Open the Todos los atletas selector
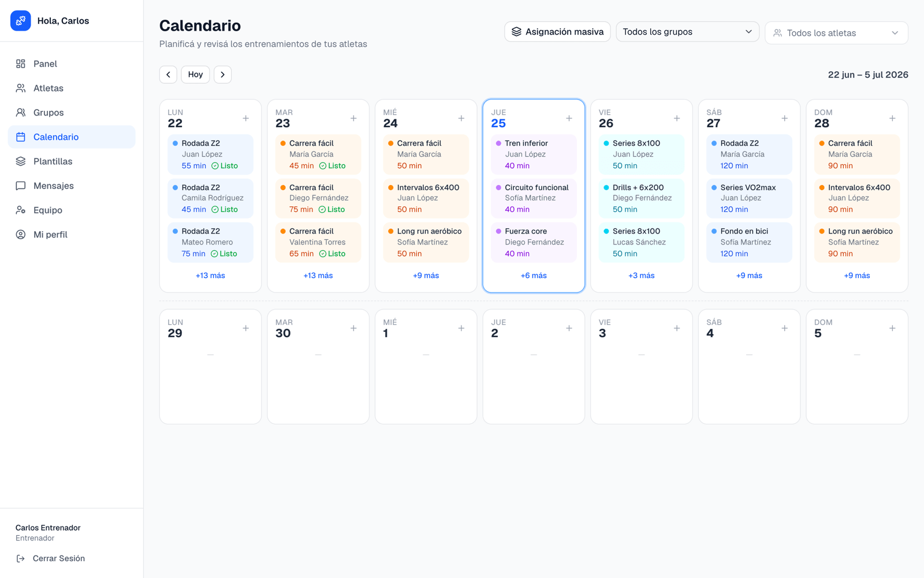The height and width of the screenshot is (578, 924). point(836,33)
